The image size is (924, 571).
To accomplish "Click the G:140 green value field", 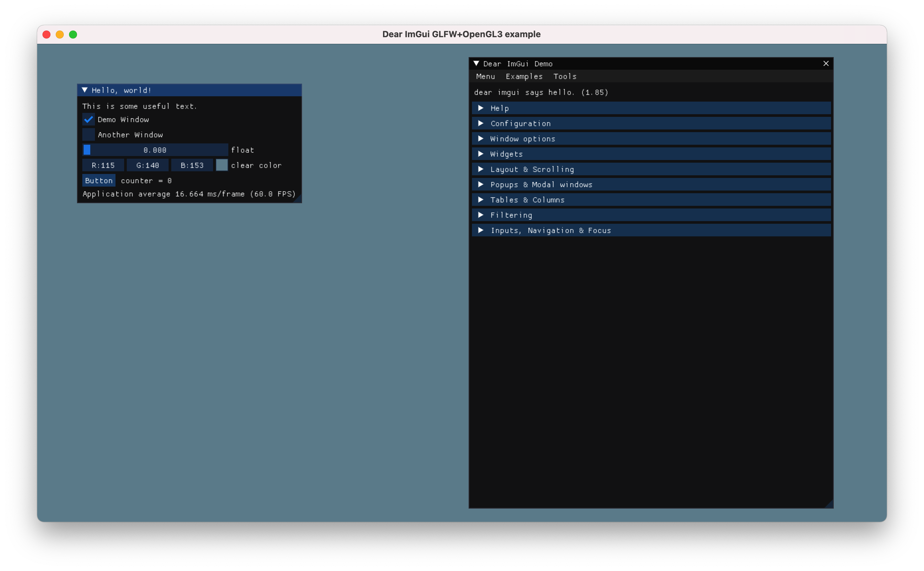I will pyautogui.click(x=147, y=165).
